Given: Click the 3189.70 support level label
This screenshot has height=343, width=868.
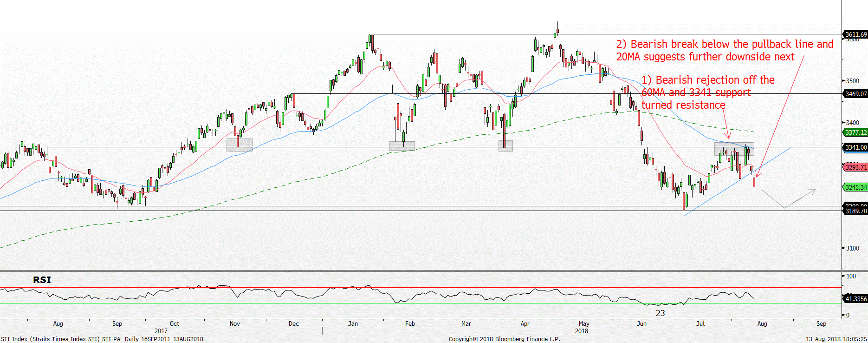Looking at the screenshot, I should [x=855, y=211].
